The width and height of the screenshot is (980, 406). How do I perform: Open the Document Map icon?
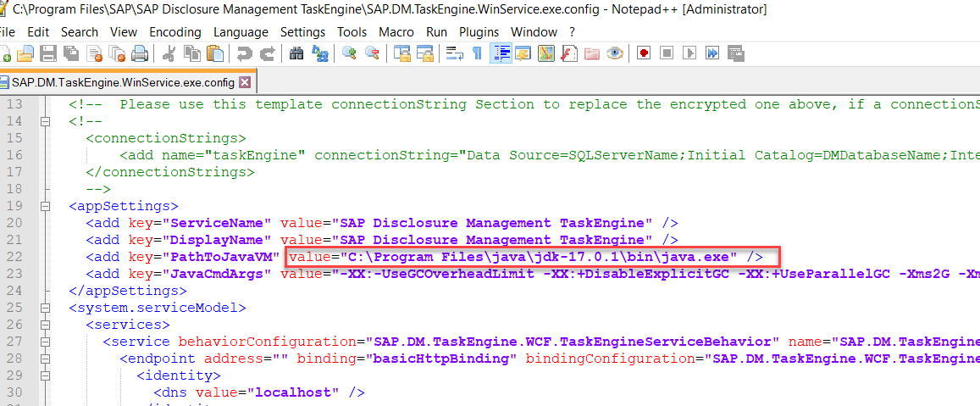click(546, 53)
